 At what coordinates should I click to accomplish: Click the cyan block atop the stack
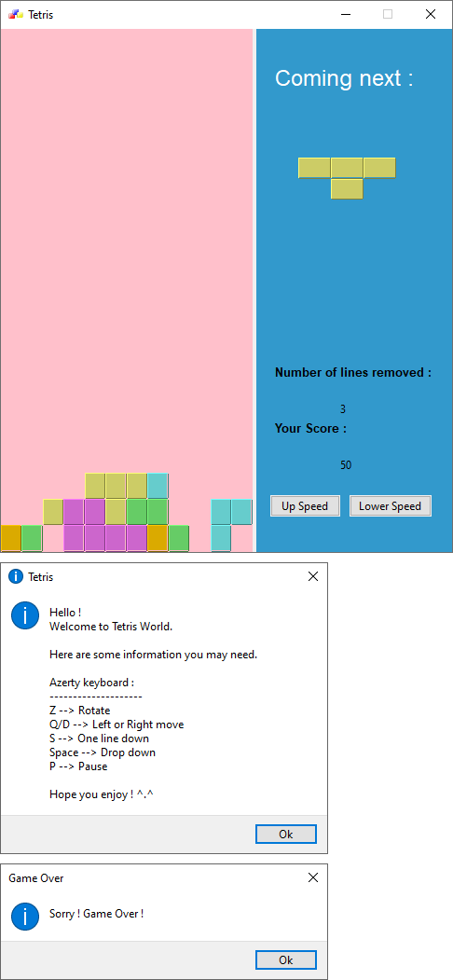pyautogui.click(x=158, y=486)
